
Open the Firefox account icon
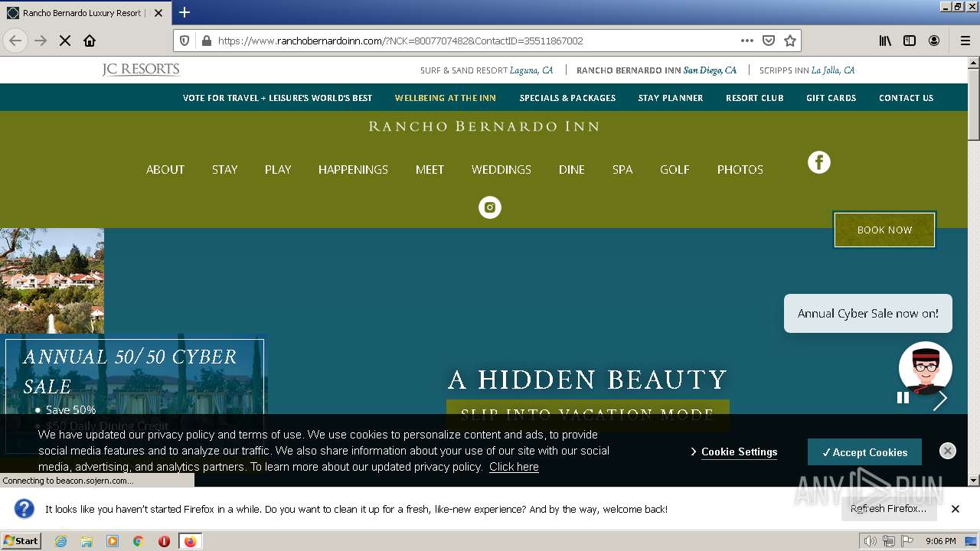pos(934,41)
